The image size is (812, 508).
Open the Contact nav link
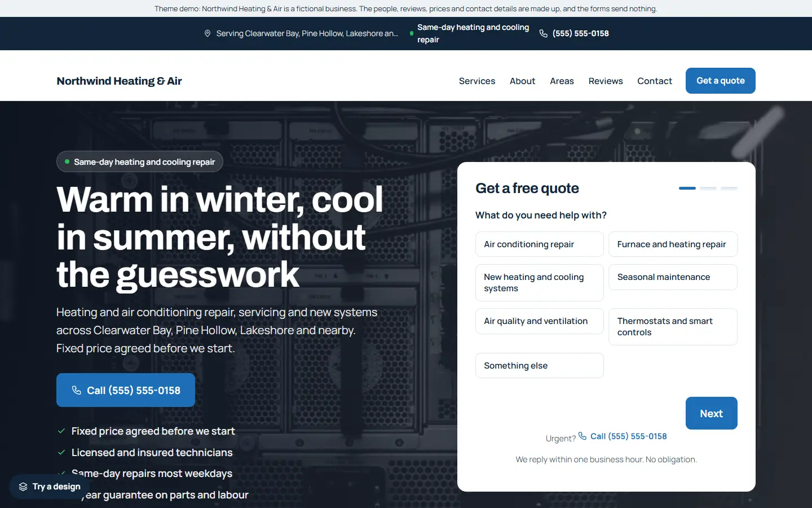click(x=655, y=81)
